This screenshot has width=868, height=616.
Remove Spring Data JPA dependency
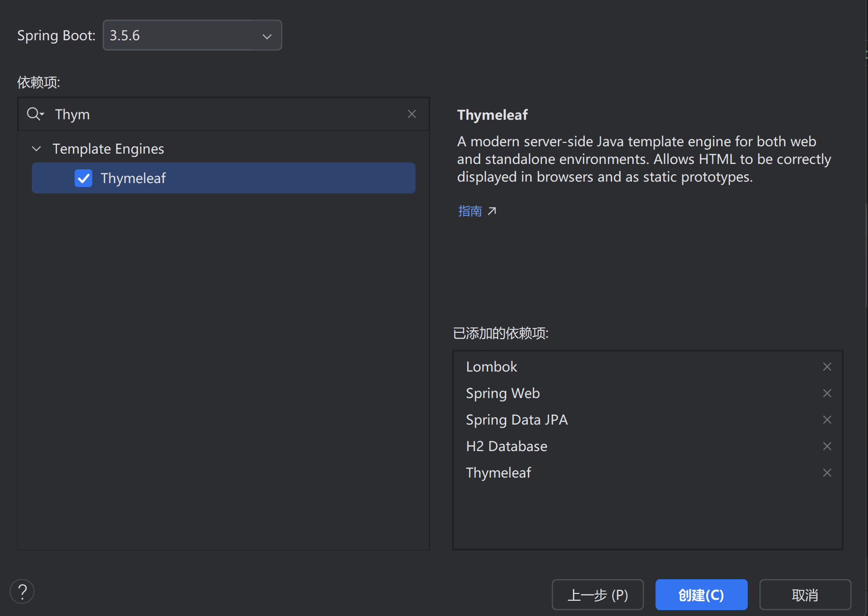point(827,420)
